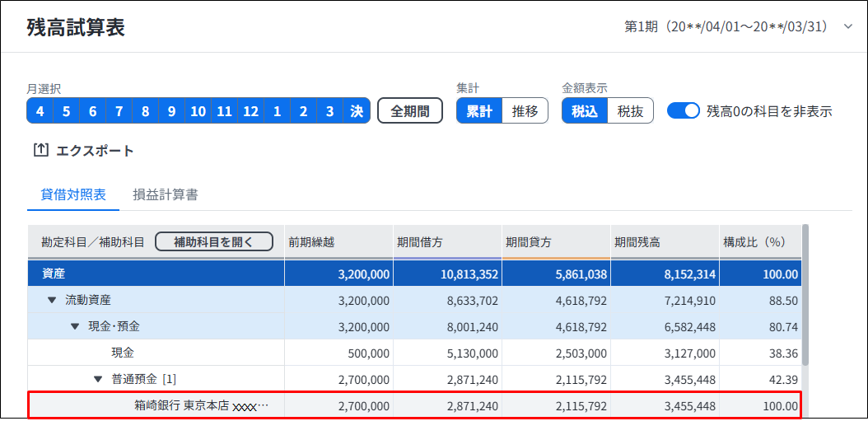This screenshot has height=421, width=868.
Task: Select month 1 button
Action: click(x=277, y=110)
